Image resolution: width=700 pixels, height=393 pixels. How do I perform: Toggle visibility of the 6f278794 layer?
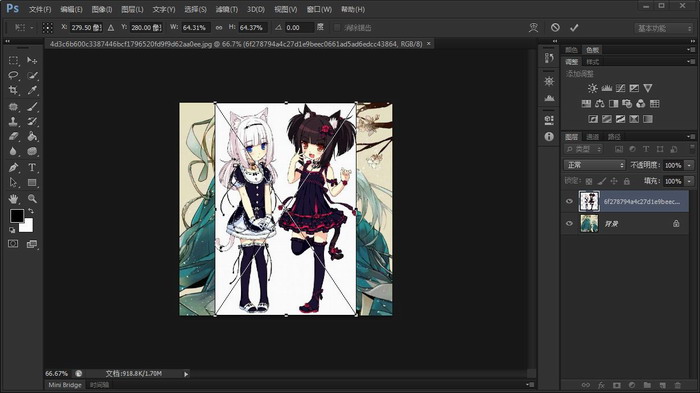[569, 201]
